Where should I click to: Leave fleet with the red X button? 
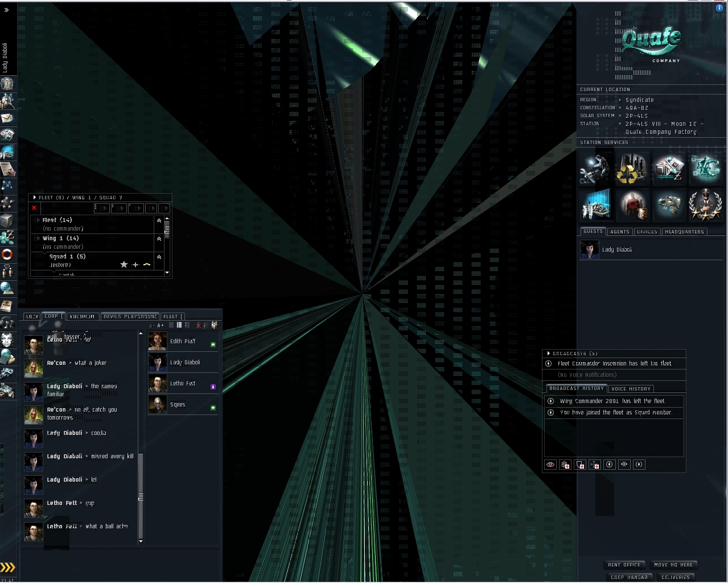(x=34, y=208)
